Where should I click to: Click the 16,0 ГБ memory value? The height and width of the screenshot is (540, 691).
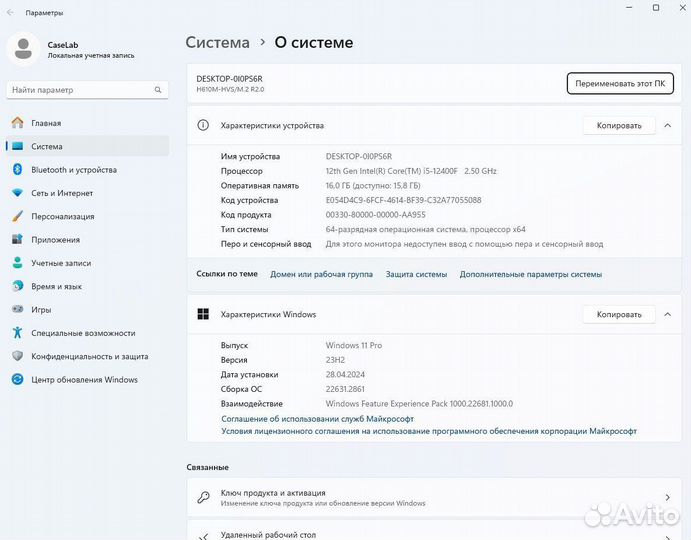373,186
